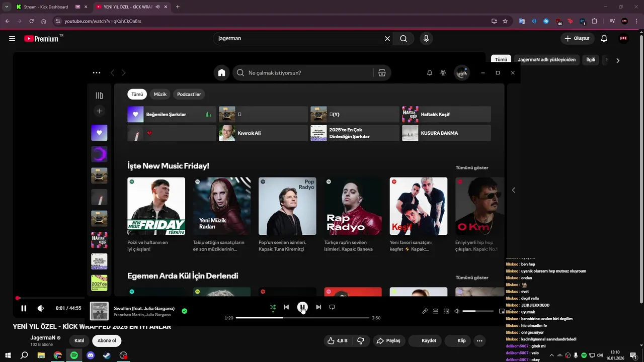Open New Music Friday Türkiye playlist cover
The height and width of the screenshot is (362, 644).
coord(156,206)
